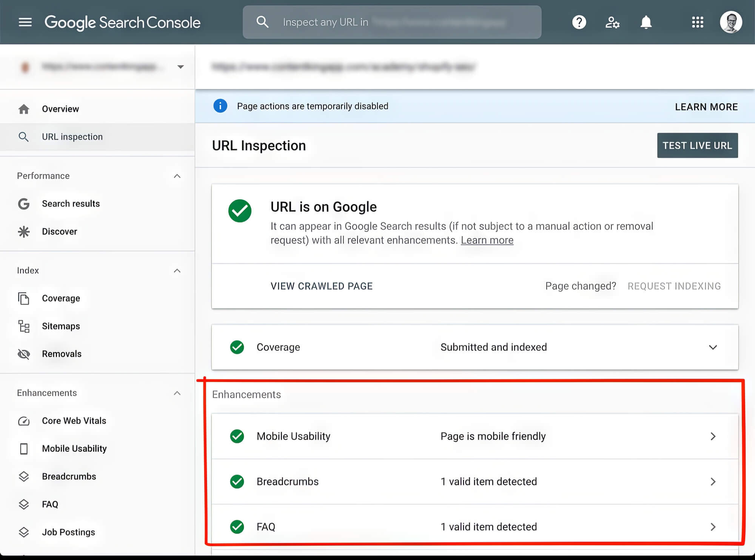Screen dimensions: 755x560
Task: Open the VIEW CRAWLED PAGE link
Action: [x=321, y=286]
